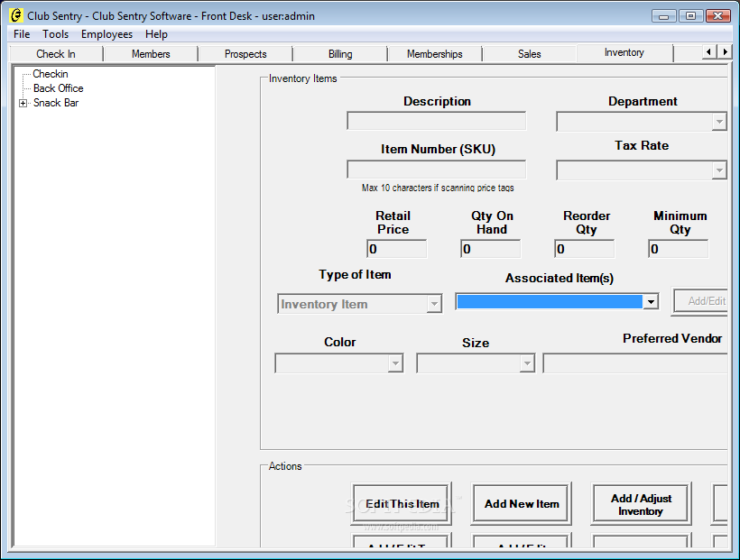
Task: Click the Club Sentry title bar icon
Action: click(15, 15)
